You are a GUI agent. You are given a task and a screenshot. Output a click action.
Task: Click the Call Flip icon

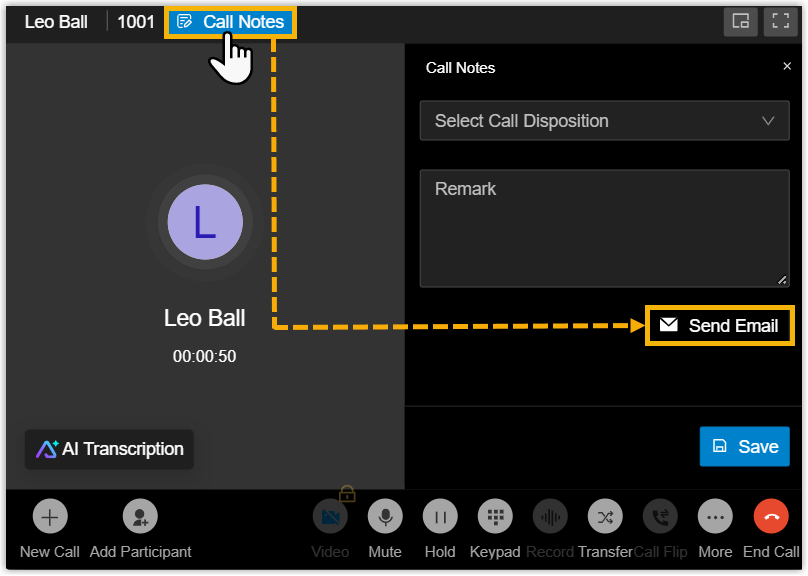(x=660, y=517)
